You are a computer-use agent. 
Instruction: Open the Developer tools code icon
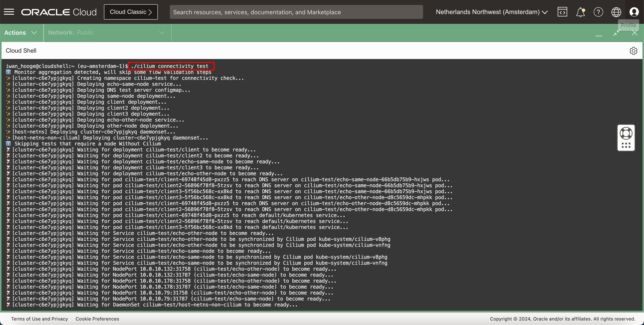pyautogui.click(x=562, y=12)
